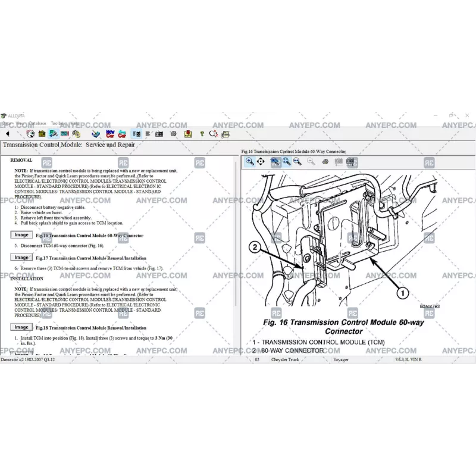Viewport: 476px width, 476px height.
Task: Open the Database menu
Action: point(37,123)
